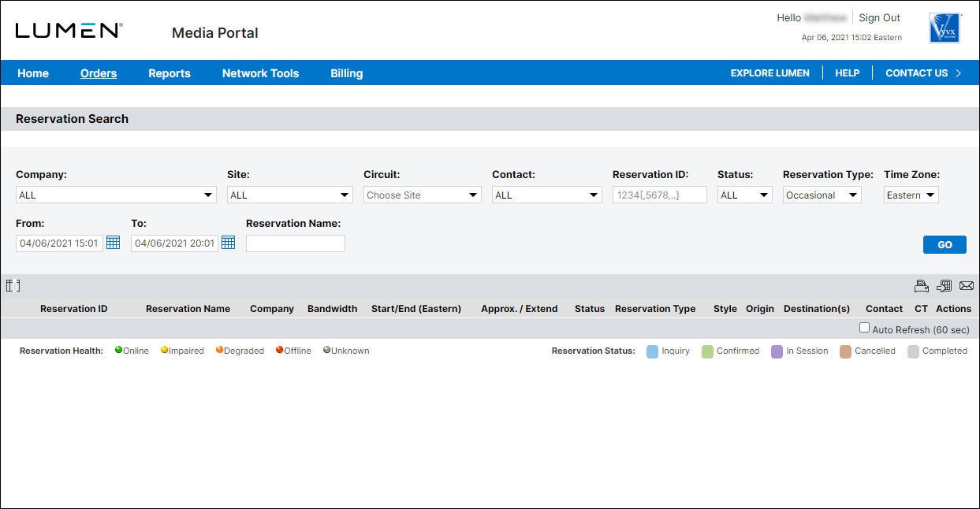
Task: Sort by Bandwidth column header
Action: pos(332,309)
